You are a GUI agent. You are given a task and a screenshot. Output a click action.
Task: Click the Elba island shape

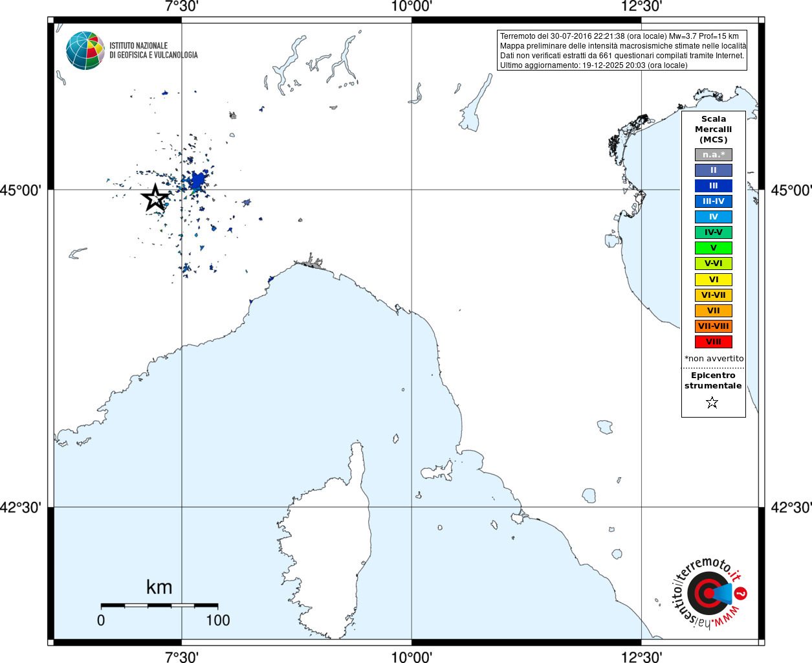pos(436,471)
